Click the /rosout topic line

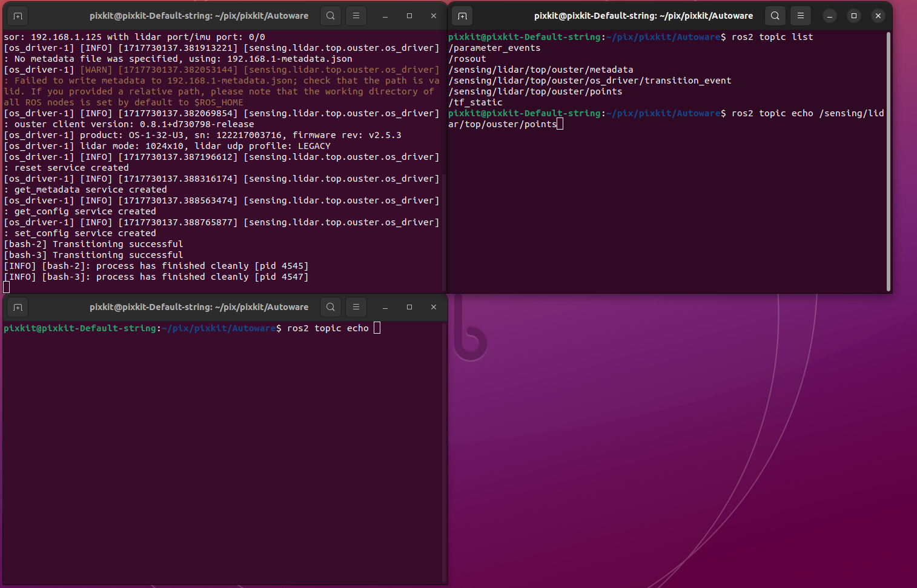[x=467, y=59]
